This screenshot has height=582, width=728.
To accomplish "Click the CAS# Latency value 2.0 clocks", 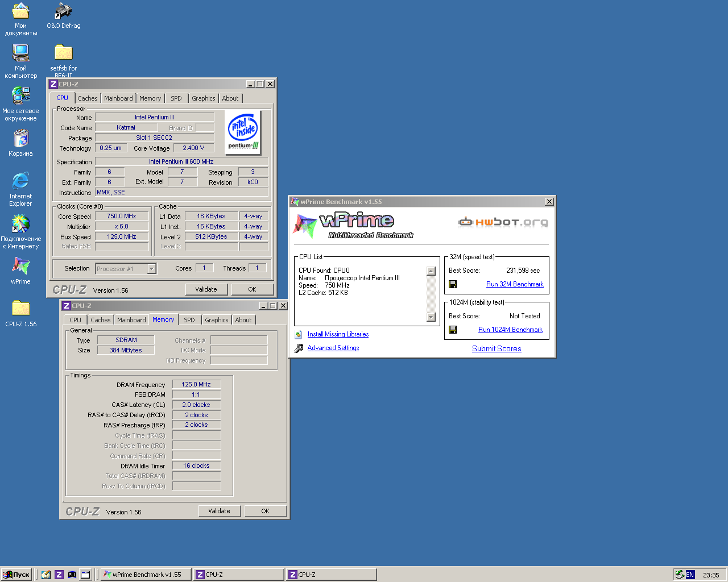I will click(196, 405).
